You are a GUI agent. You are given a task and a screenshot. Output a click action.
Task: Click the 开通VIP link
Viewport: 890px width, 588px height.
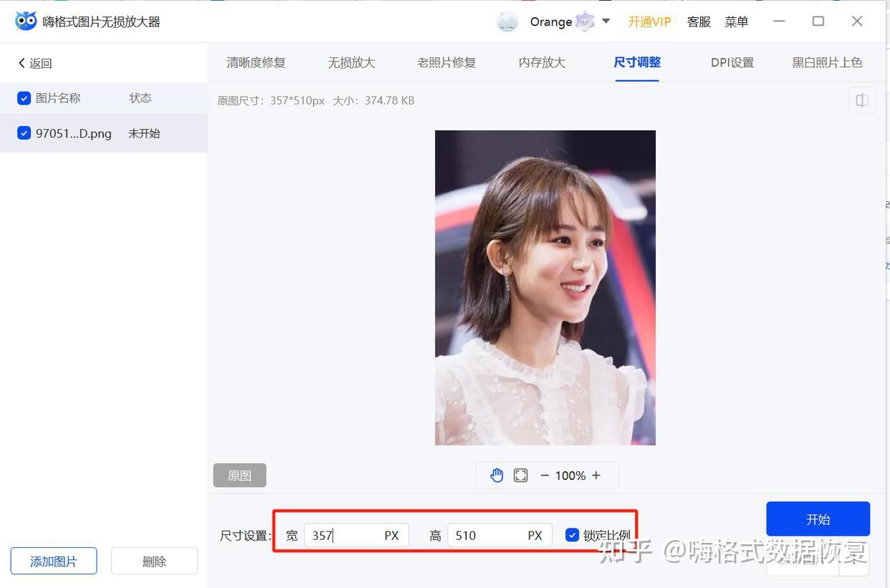pyautogui.click(x=649, y=21)
